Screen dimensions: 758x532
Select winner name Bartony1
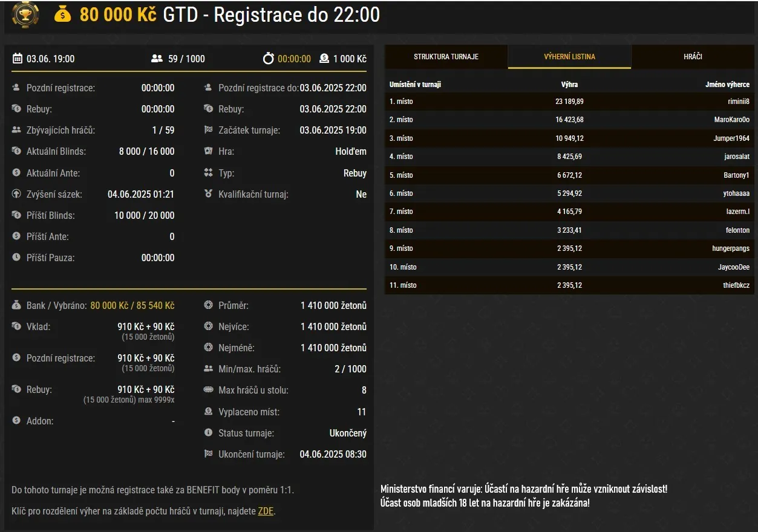[736, 175]
